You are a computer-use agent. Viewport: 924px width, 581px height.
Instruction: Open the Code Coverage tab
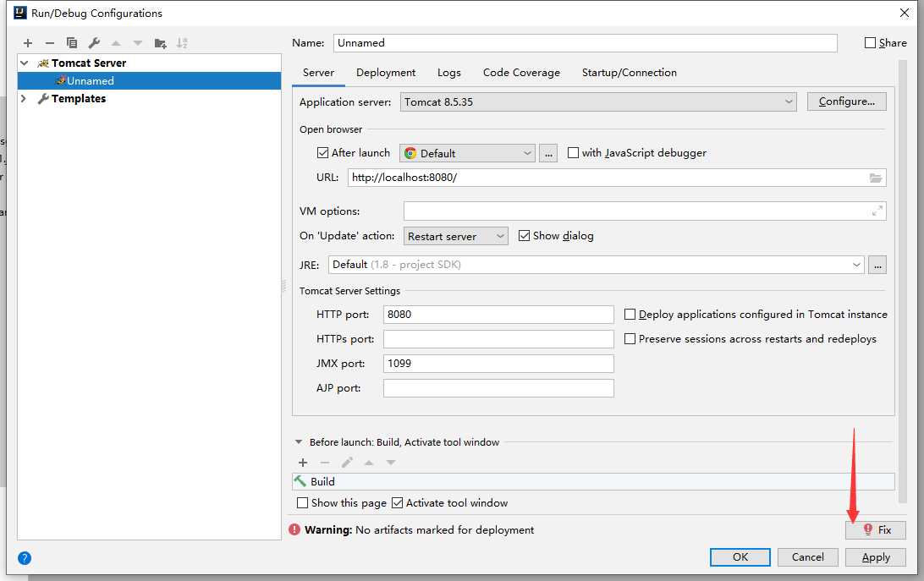pyautogui.click(x=521, y=73)
